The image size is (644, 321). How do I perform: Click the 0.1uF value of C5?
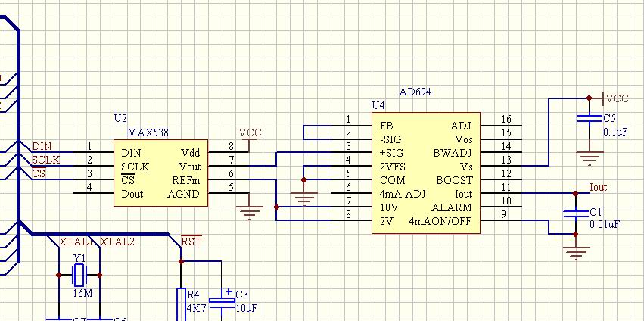[615, 132]
